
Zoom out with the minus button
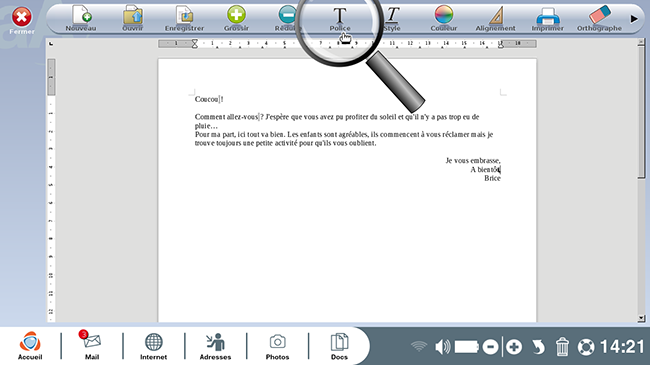pyautogui.click(x=490, y=346)
